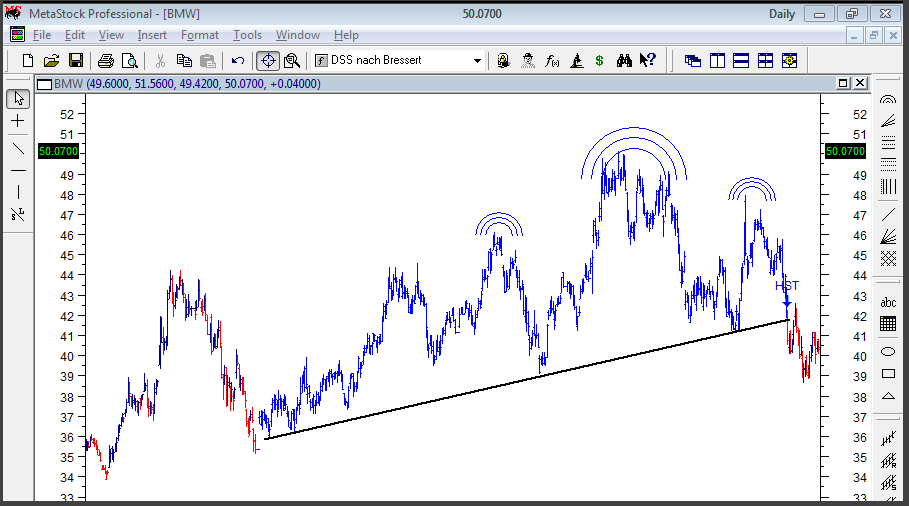The width and height of the screenshot is (909, 506).
Task: Paste with the clipboard icon
Action: (x=208, y=60)
